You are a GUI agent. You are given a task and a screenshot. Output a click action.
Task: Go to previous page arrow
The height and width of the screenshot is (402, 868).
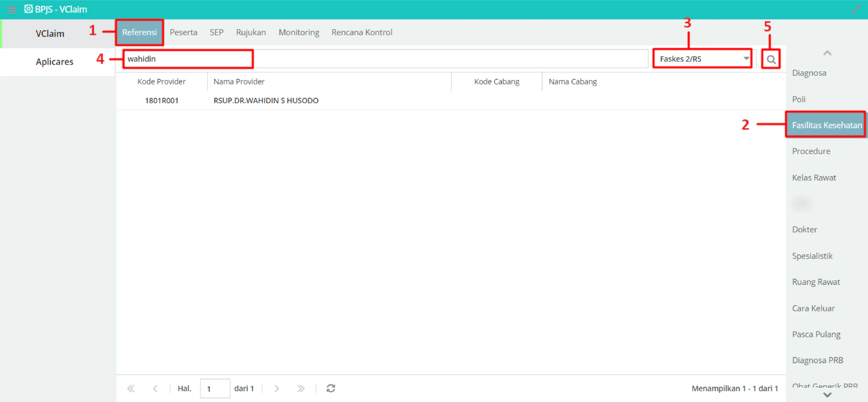155,388
